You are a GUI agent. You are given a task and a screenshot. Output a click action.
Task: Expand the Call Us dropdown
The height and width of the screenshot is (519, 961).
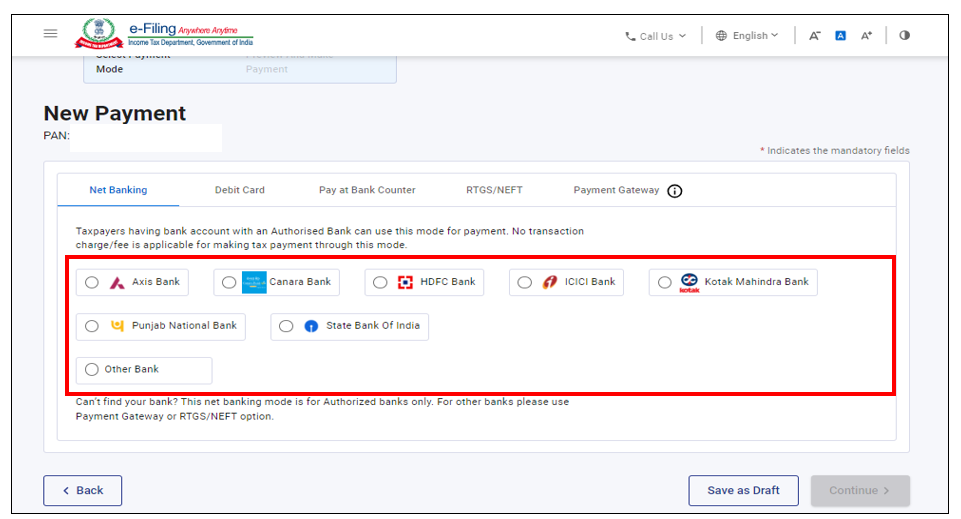(656, 36)
